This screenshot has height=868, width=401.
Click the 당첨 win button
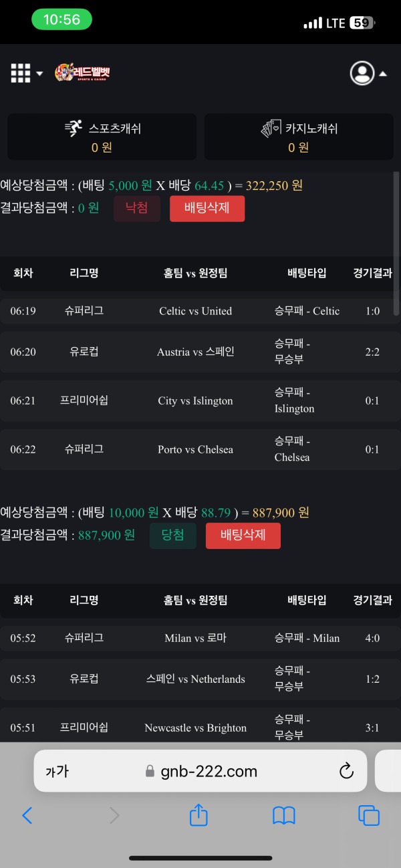coord(172,535)
